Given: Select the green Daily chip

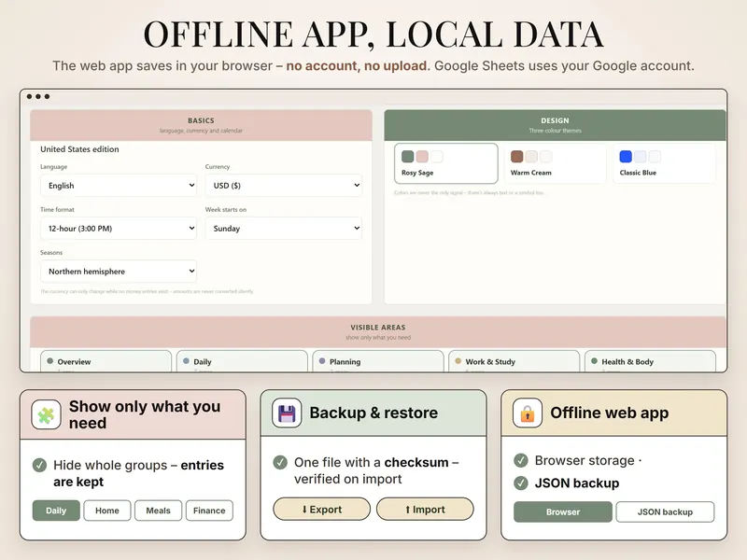Looking at the screenshot, I should pos(56,511).
